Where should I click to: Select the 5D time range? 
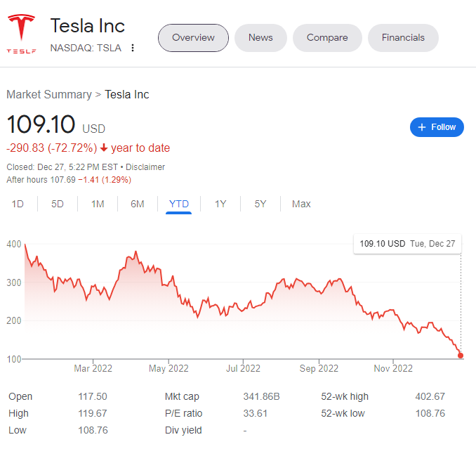(58, 204)
